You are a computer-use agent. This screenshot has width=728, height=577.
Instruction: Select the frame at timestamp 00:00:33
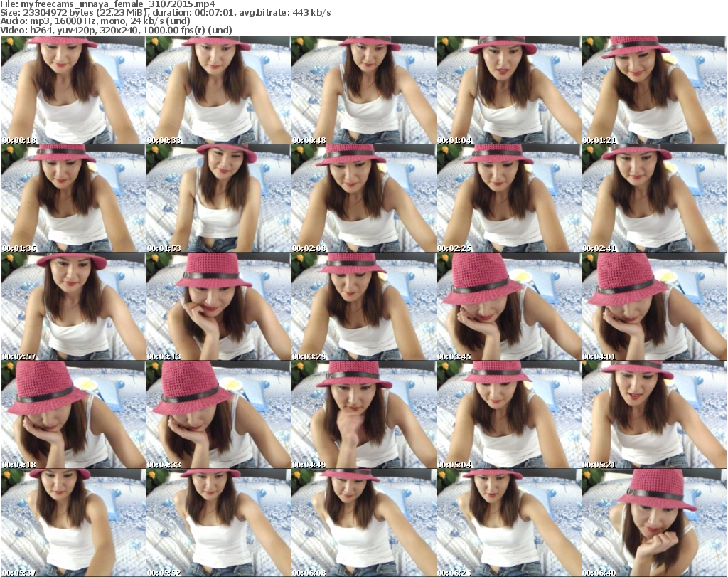click(x=219, y=90)
